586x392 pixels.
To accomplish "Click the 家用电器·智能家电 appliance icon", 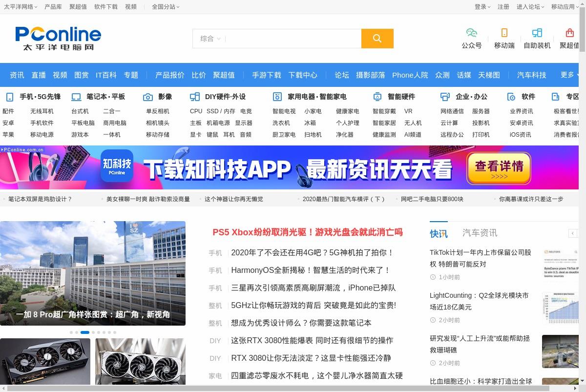I will [277, 97].
